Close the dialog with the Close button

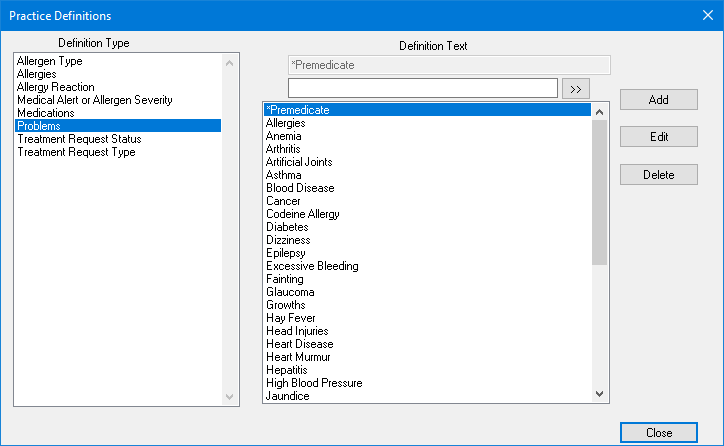click(658, 433)
